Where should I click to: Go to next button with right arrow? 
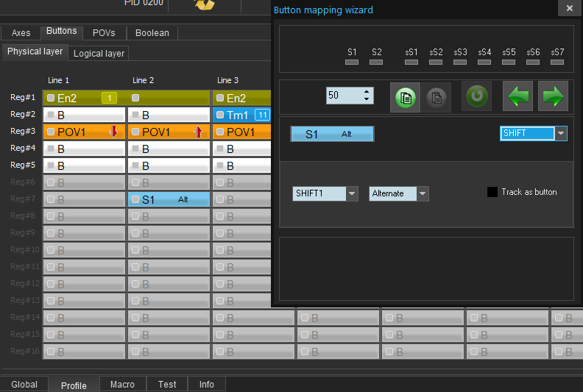pos(553,96)
